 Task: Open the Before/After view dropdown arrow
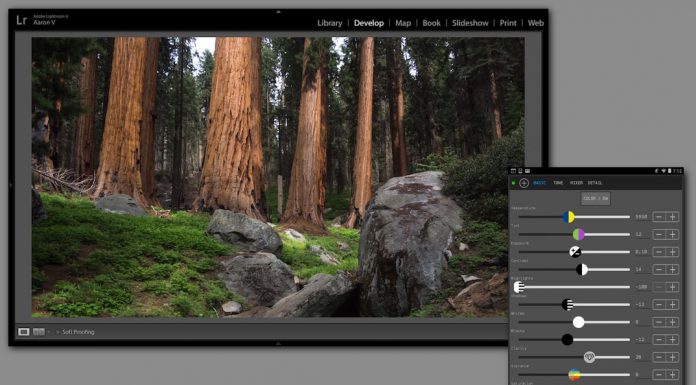pos(48,332)
